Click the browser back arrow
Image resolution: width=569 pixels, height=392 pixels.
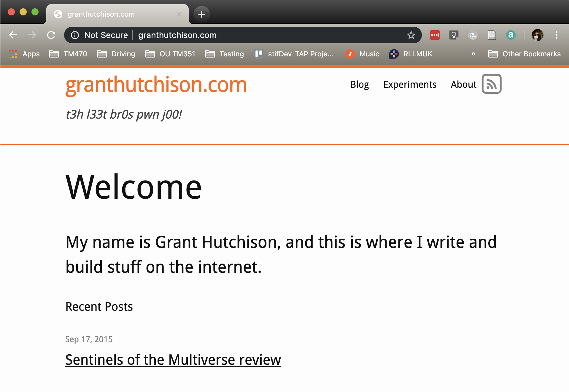13,35
